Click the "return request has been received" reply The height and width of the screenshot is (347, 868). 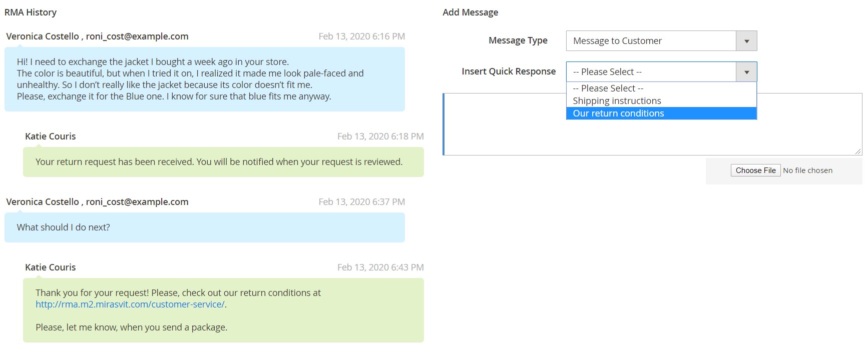223,162
